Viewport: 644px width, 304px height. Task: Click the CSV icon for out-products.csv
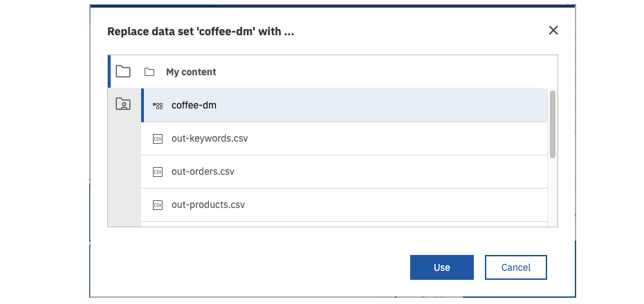pos(158,205)
